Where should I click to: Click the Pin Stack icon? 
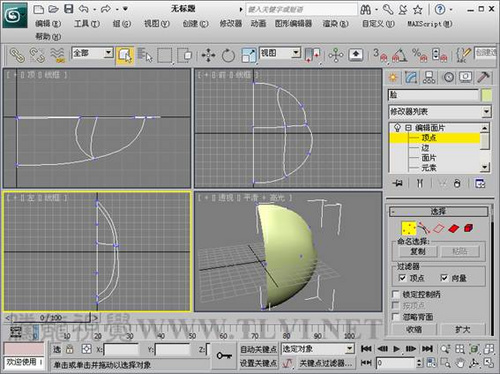[398, 183]
